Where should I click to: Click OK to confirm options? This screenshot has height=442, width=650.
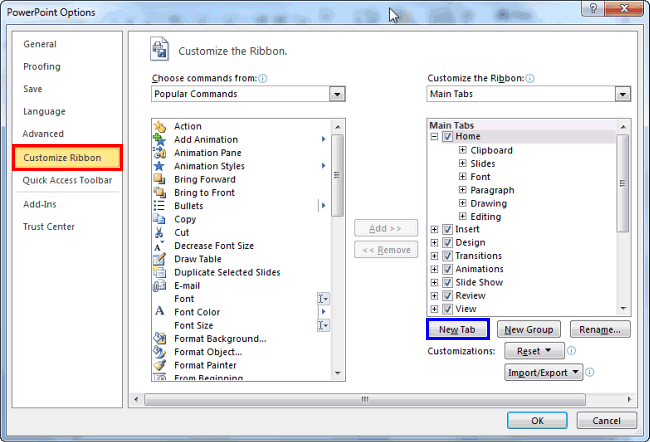pos(537,421)
